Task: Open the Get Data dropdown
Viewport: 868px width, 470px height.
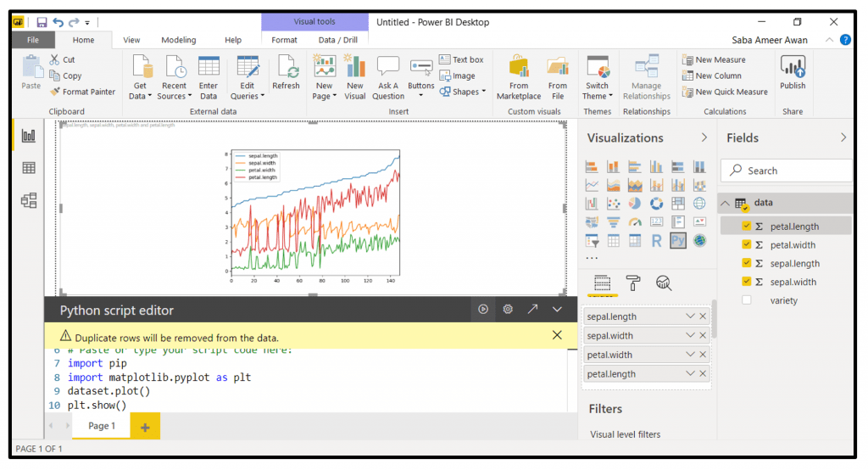Action: pos(140,78)
